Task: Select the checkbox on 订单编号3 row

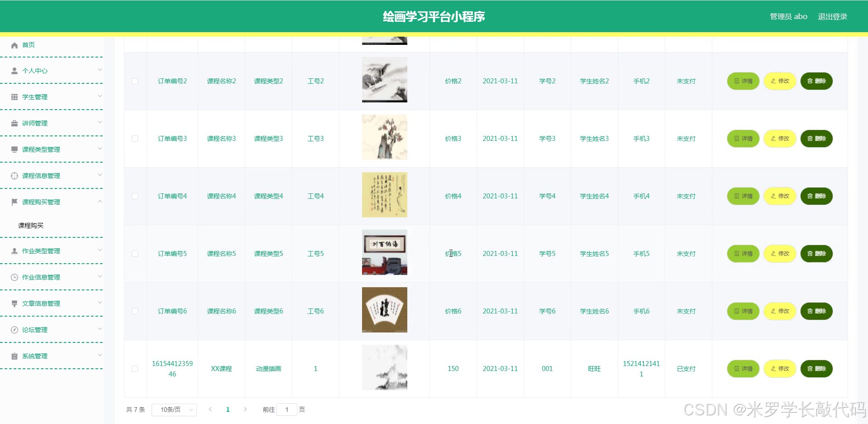Action: click(134, 139)
